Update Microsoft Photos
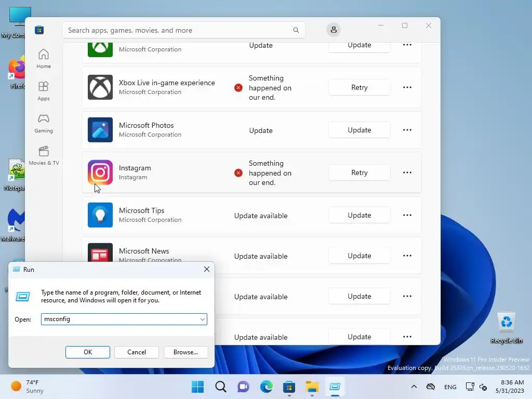 click(360, 130)
